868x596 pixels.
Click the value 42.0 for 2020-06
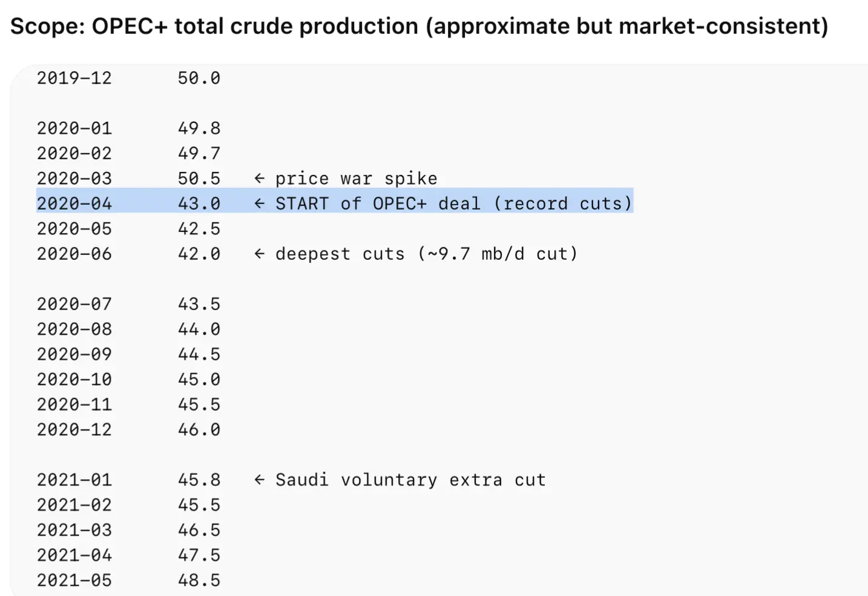tap(199, 254)
